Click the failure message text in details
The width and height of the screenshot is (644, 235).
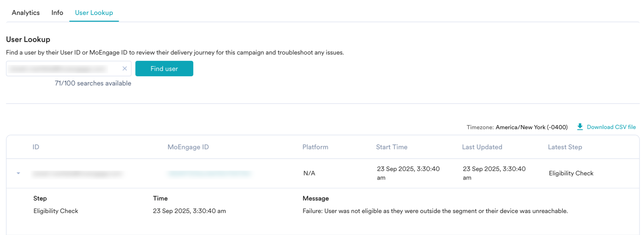tap(435, 211)
